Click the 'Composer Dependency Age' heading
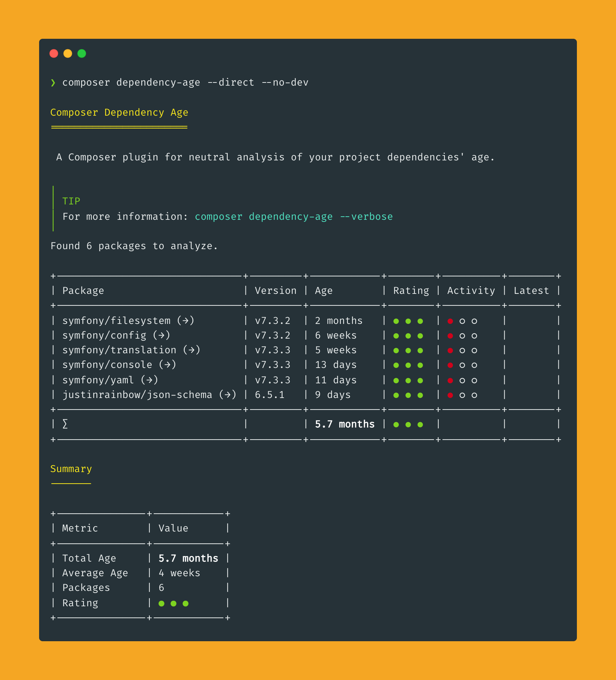The width and height of the screenshot is (616, 680). tap(119, 113)
